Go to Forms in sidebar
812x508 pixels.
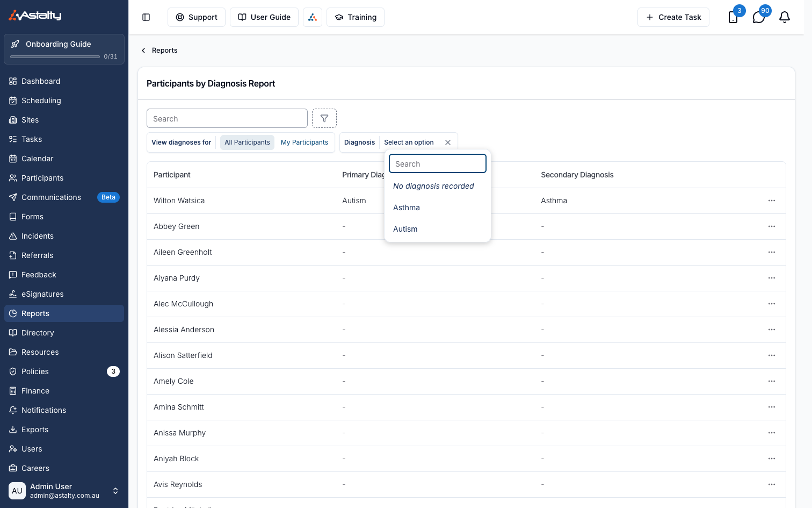point(64,217)
